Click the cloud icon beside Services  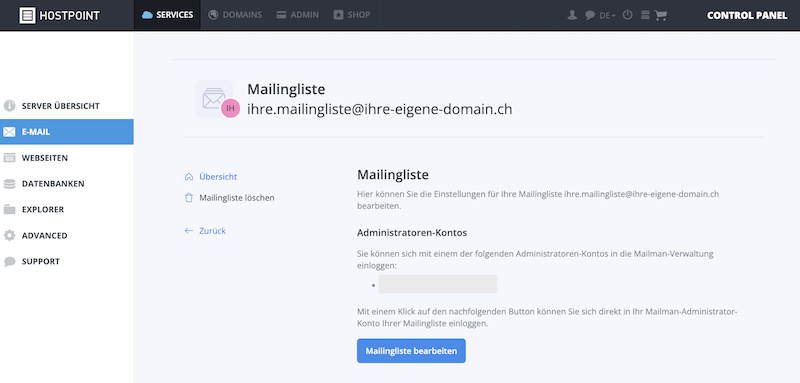[147, 15]
